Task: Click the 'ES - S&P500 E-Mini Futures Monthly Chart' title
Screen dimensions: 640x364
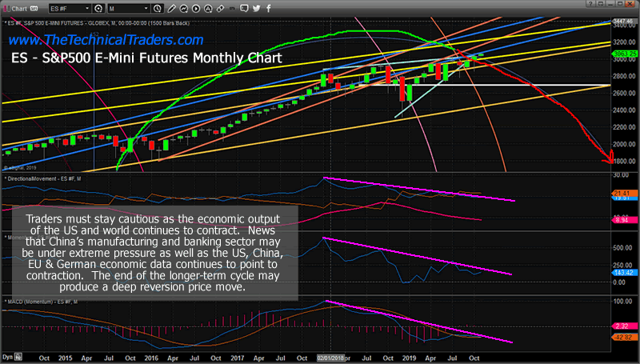Action: (146, 58)
